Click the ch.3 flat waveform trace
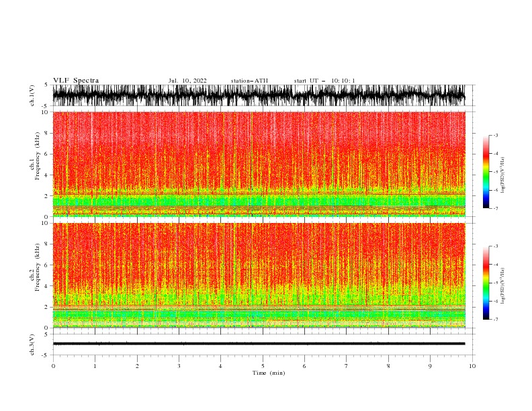This screenshot has height=411, width=532. [259, 344]
